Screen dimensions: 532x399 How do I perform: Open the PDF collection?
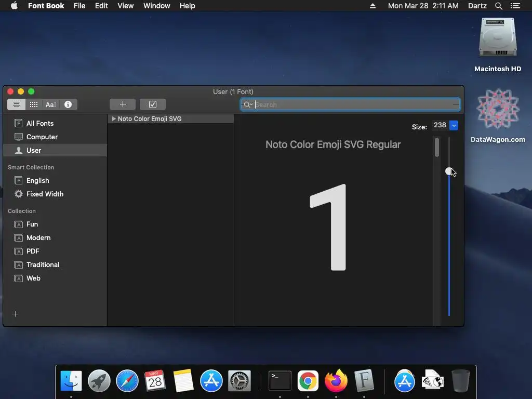[55, 251]
